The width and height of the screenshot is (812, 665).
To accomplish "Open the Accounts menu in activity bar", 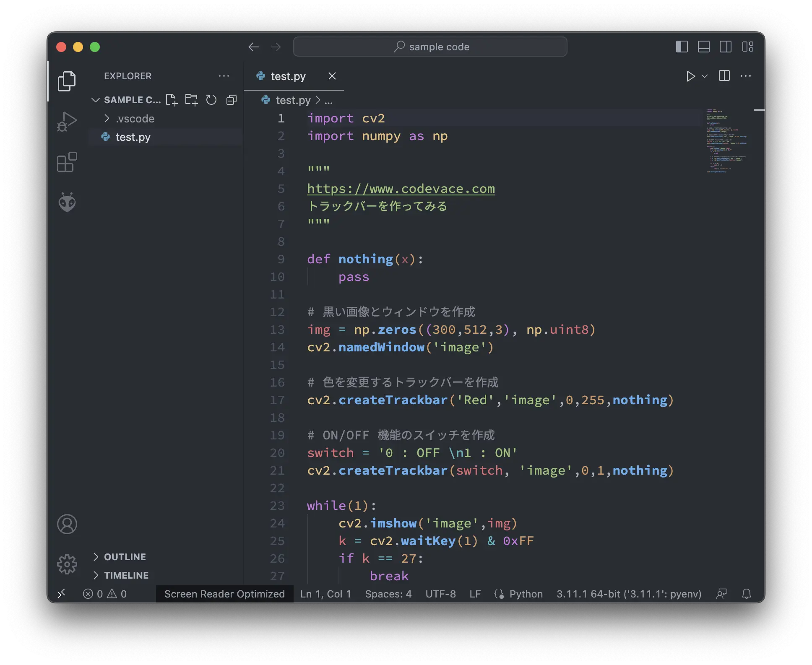I will (x=67, y=524).
